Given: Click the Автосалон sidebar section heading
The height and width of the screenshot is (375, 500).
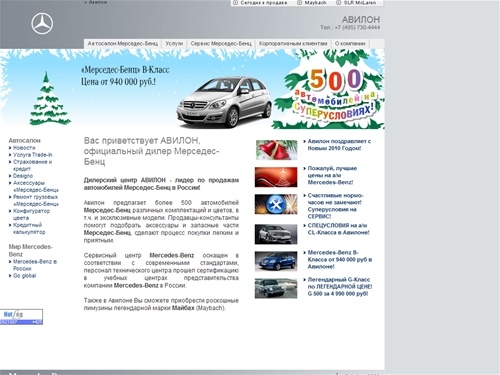Looking at the screenshot, I should coord(24,140).
